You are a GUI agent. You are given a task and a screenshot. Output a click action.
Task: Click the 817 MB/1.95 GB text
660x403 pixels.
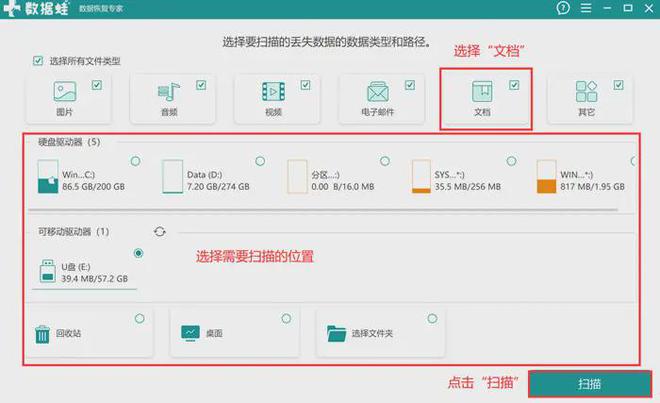(592, 187)
